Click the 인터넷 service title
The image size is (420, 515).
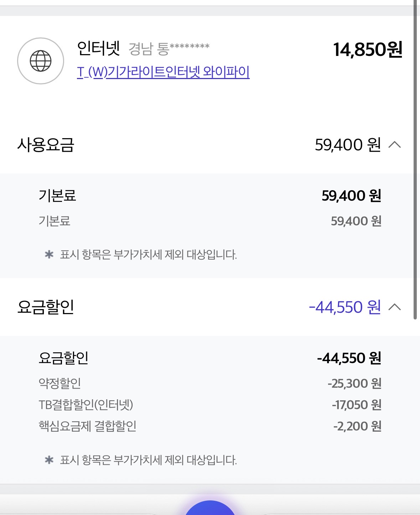coord(98,48)
